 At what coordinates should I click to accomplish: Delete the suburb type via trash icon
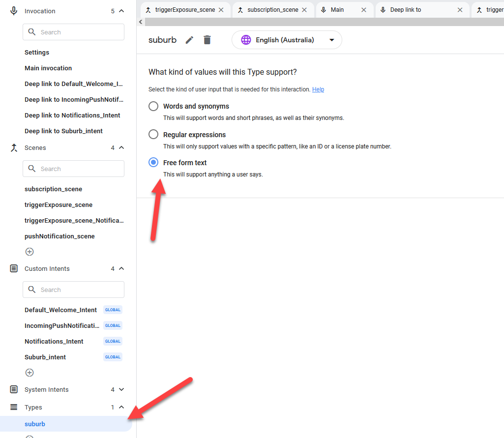[x=207, y=40]
